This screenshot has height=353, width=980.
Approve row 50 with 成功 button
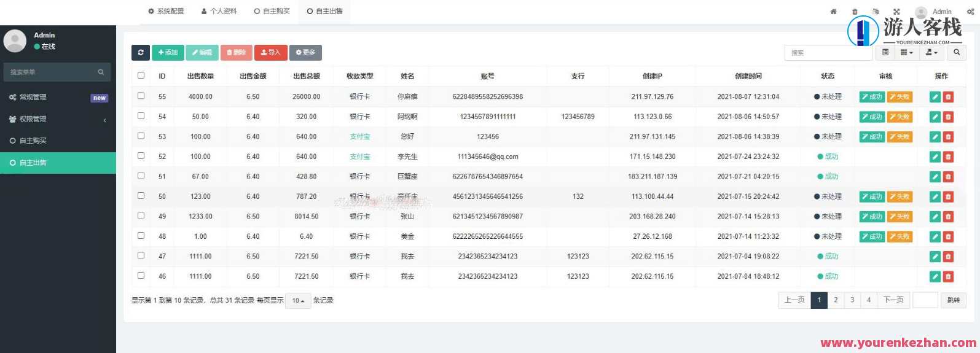872,196
